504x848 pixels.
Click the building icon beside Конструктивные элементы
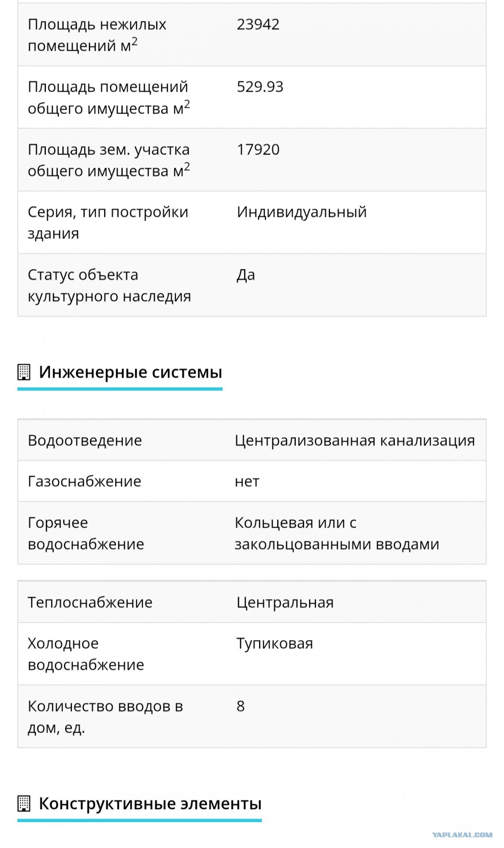tap(23, 803)
